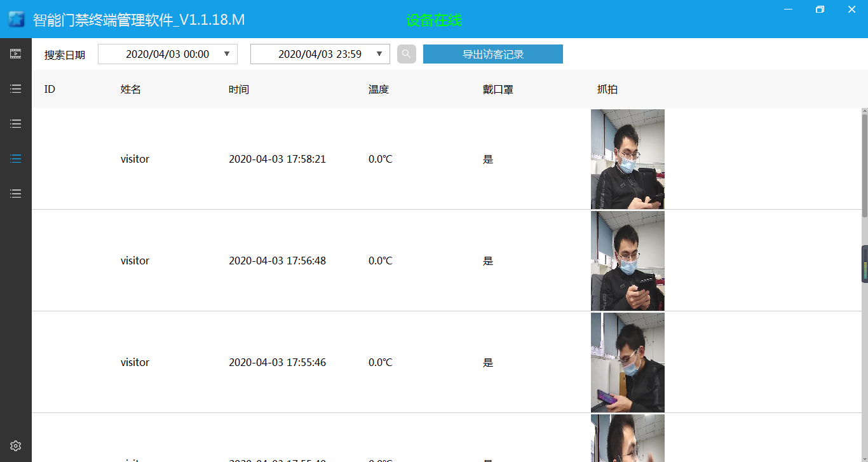Click the blue app logo in title bar

coord(17,20)
